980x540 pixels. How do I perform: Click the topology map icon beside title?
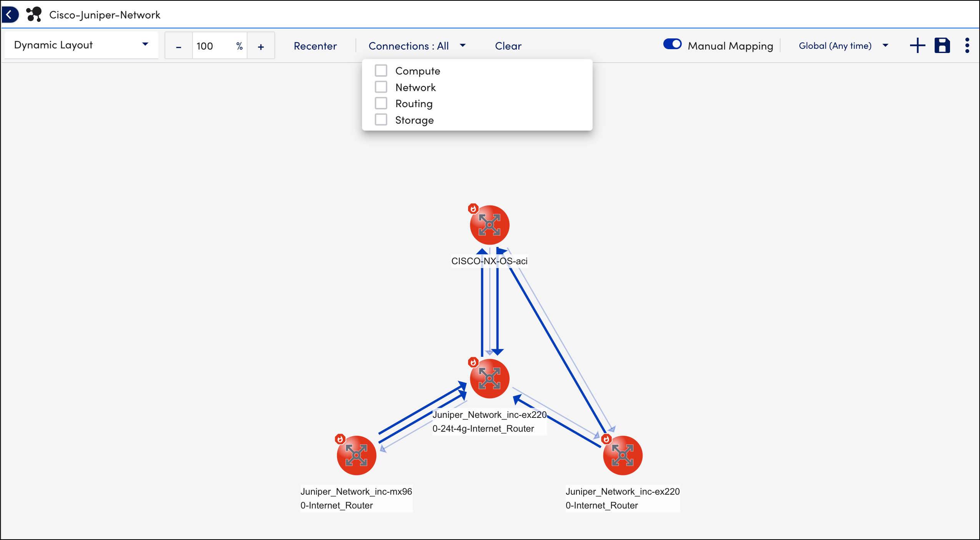point(34,15)
